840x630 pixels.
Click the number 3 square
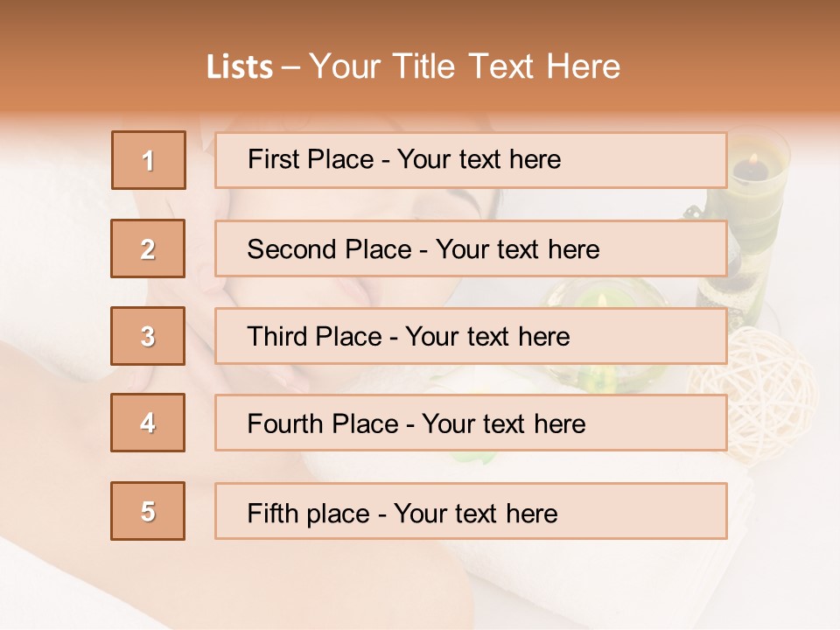click(149, 336)
